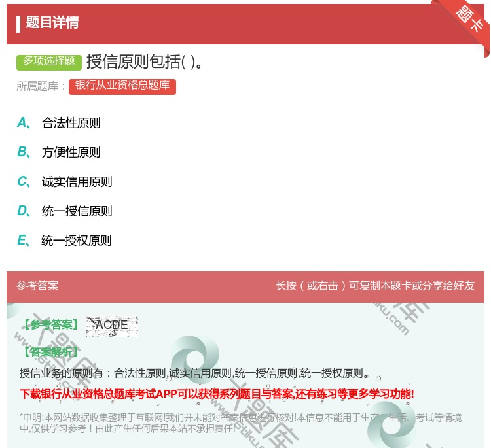Click the 参考答案 section header
This screenshot has width=491, height=448.
(37, 286)
